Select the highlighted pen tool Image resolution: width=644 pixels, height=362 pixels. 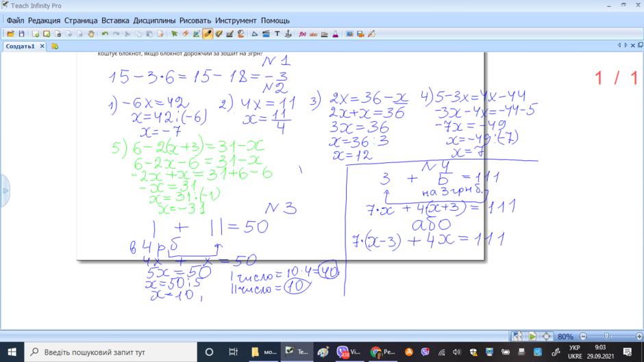208,34
